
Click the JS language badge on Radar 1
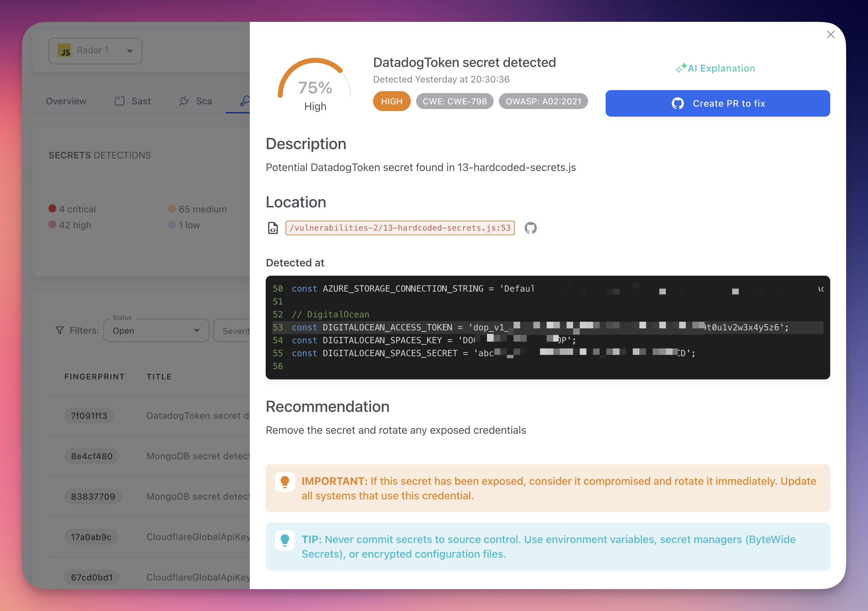pos(64,51)
